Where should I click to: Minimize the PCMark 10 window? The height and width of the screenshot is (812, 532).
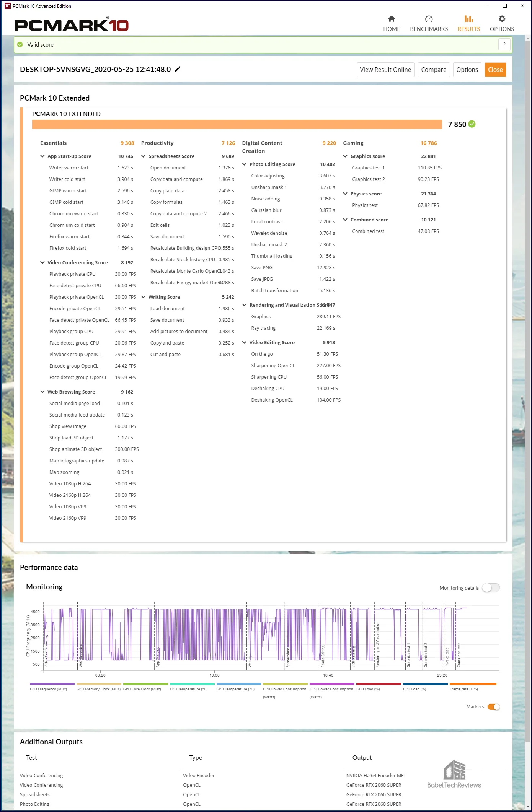coord(487,6)
